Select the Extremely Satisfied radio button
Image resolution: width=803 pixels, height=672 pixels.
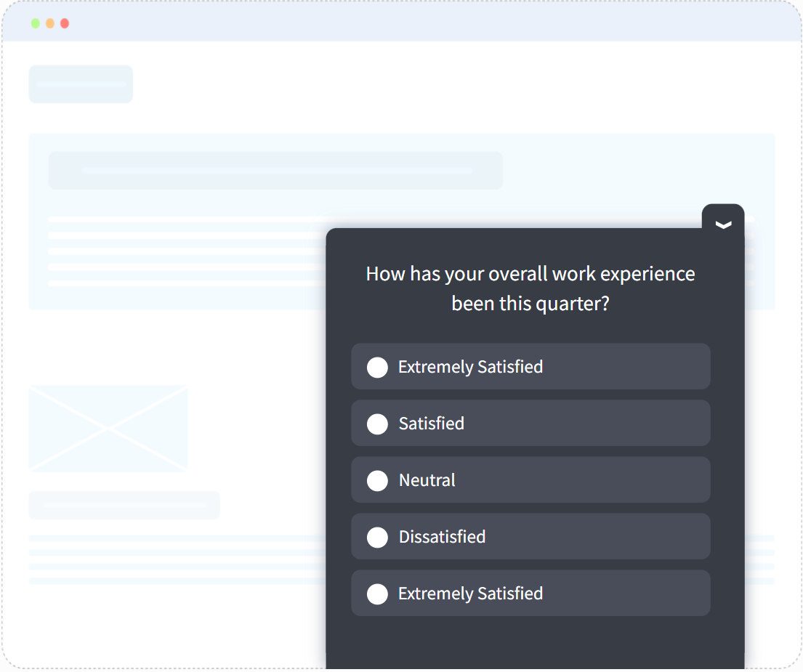378,367
